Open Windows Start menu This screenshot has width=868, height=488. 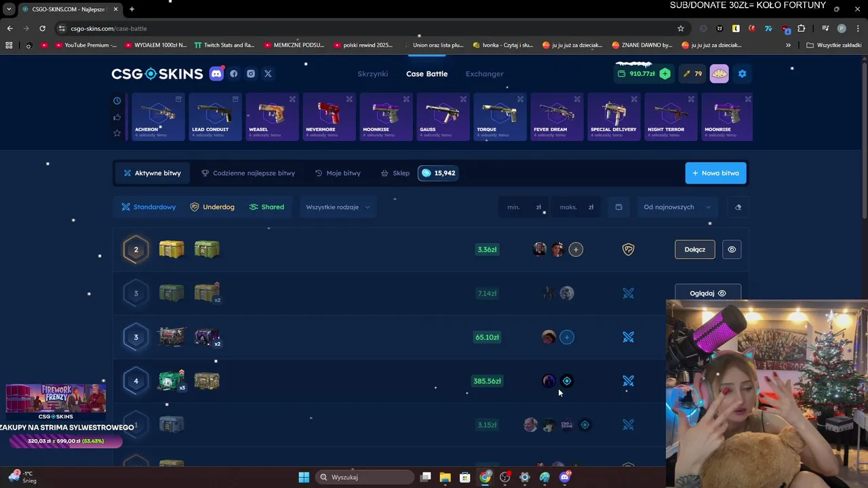coord(304,477)
